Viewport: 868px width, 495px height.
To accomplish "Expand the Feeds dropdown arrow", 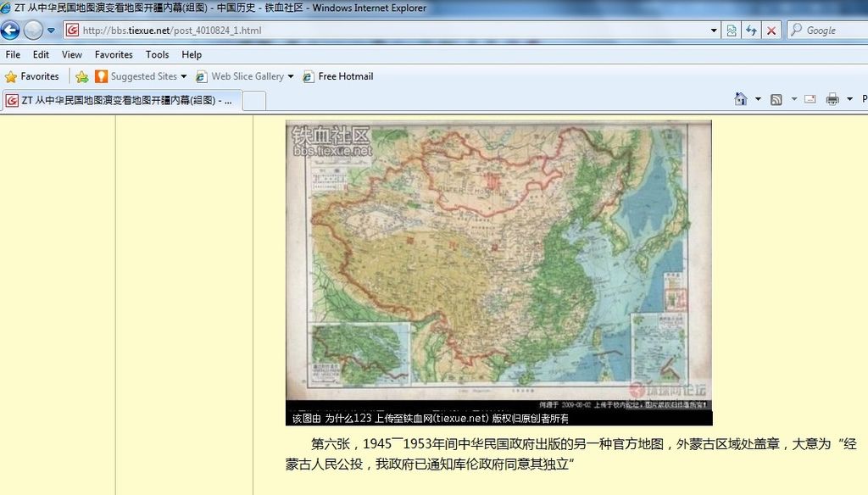I will [x=793, y=99].
